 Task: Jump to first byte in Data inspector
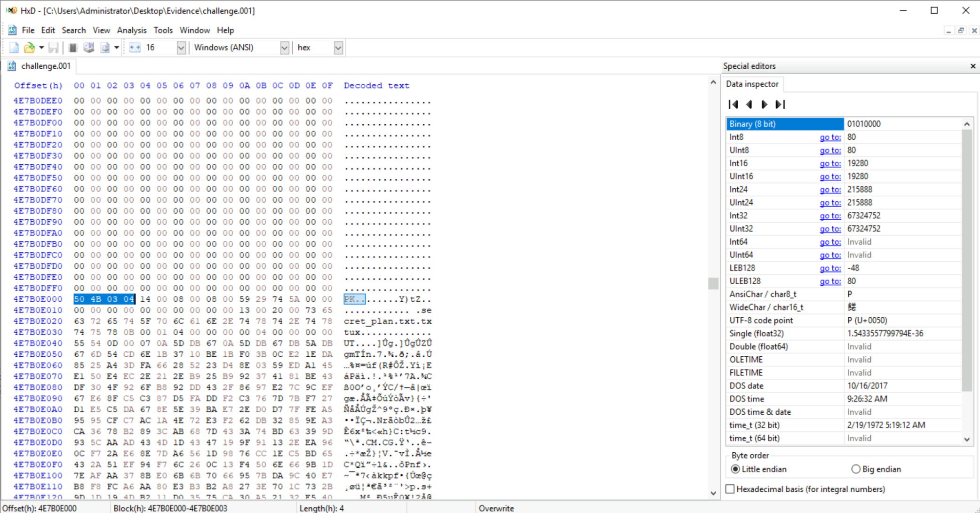(733, 104)
